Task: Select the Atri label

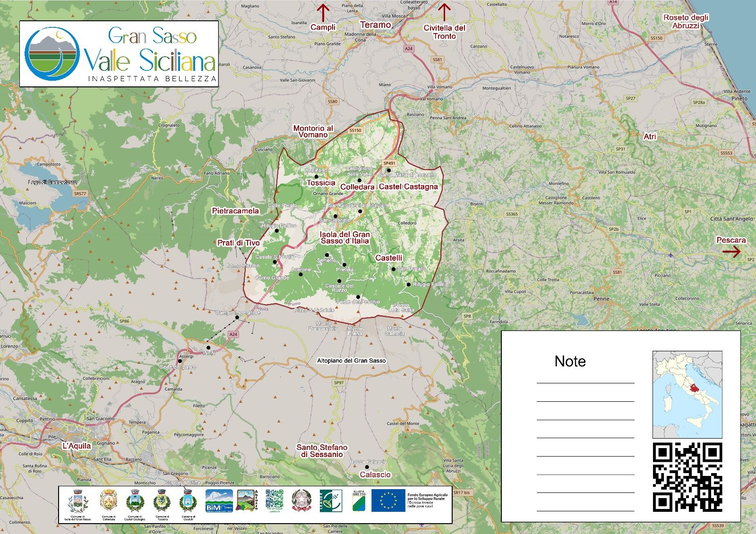Action: (x=650, y=136)
